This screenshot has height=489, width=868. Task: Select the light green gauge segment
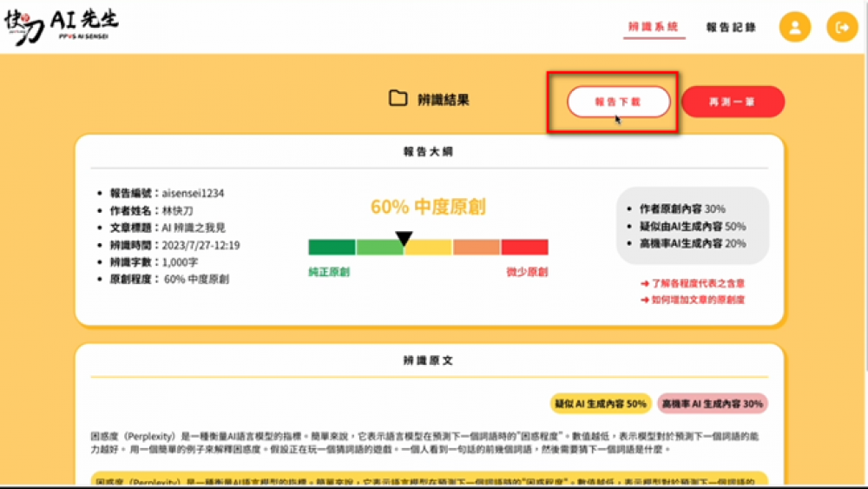pos(379,248)
